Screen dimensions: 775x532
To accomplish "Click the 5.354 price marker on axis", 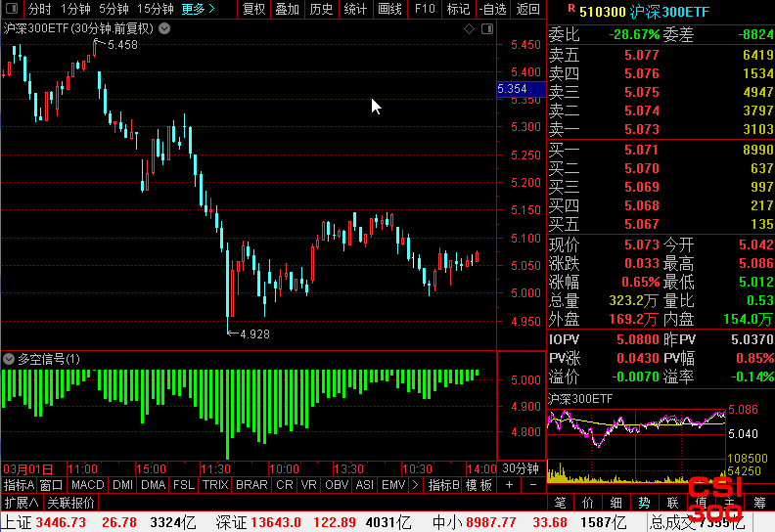I will coord(520,89).
